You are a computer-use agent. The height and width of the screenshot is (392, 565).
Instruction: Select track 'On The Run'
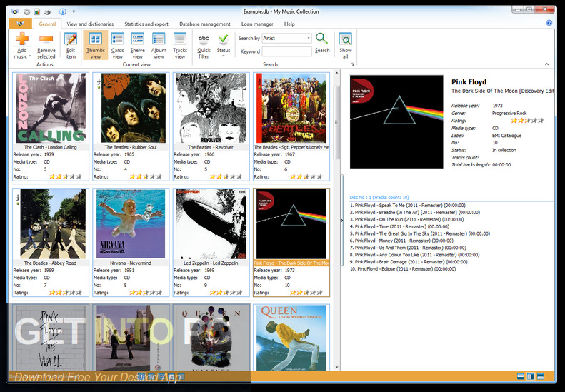click(x=406, y=219)
